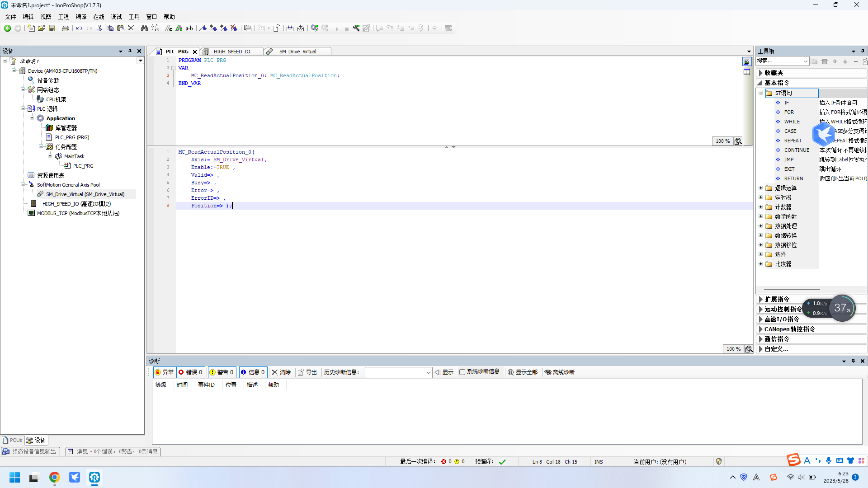868x488 pixels.
Task: Open Chrome from the taskbar
Action: click(55, 477)
